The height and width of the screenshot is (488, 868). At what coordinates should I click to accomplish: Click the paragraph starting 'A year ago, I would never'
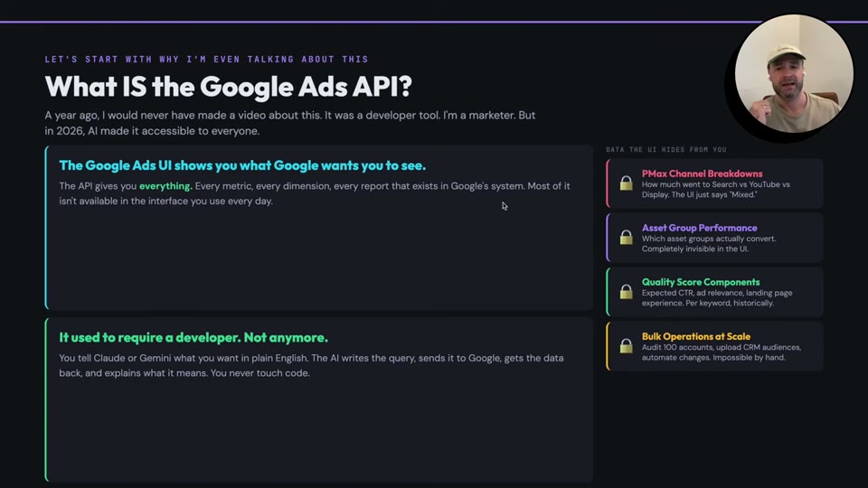pyautogui.click(x=290, y=123)
